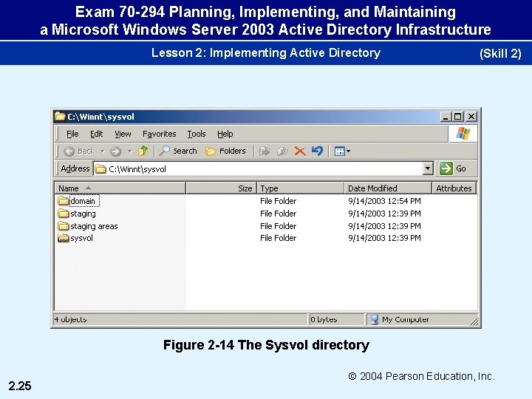Open the Views dropdown button
Screen dimensions: 532x399
pos(342,151)
